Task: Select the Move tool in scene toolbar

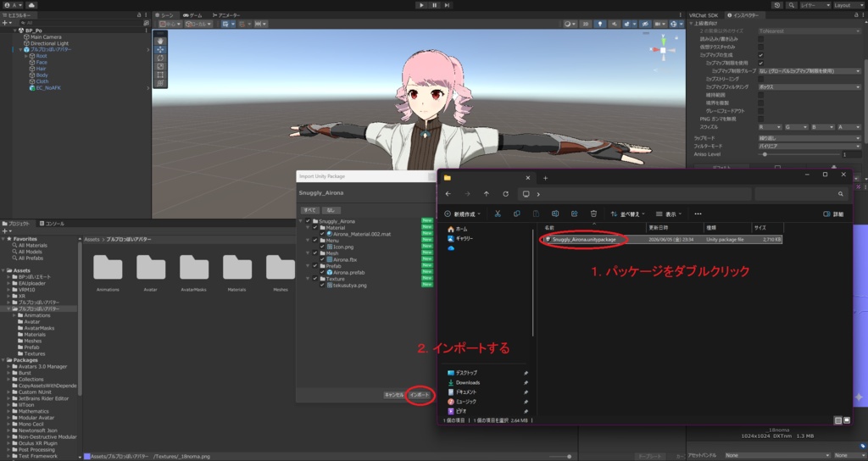Action: (160, 49)
